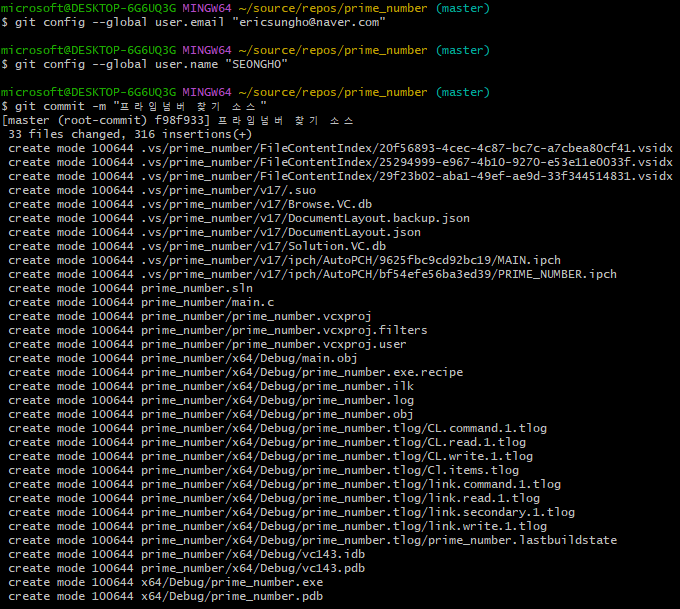Click the Solution.VC.db file line
Screen dimensions: 680x609
pyautogui.click(x=197, y=246)
